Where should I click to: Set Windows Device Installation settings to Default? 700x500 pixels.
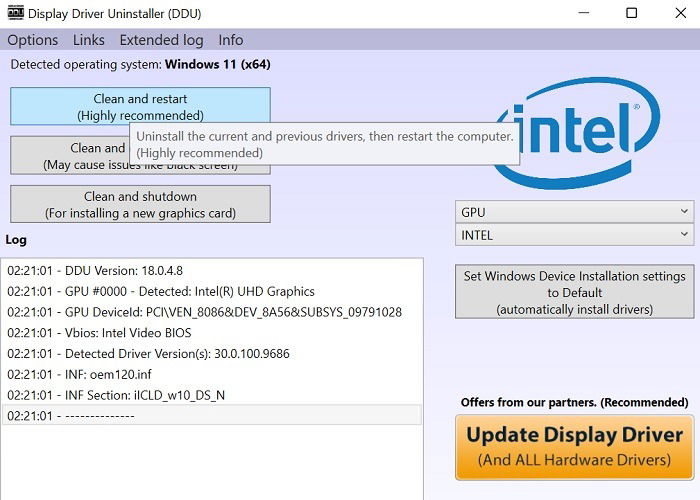[x=575, y=292]
